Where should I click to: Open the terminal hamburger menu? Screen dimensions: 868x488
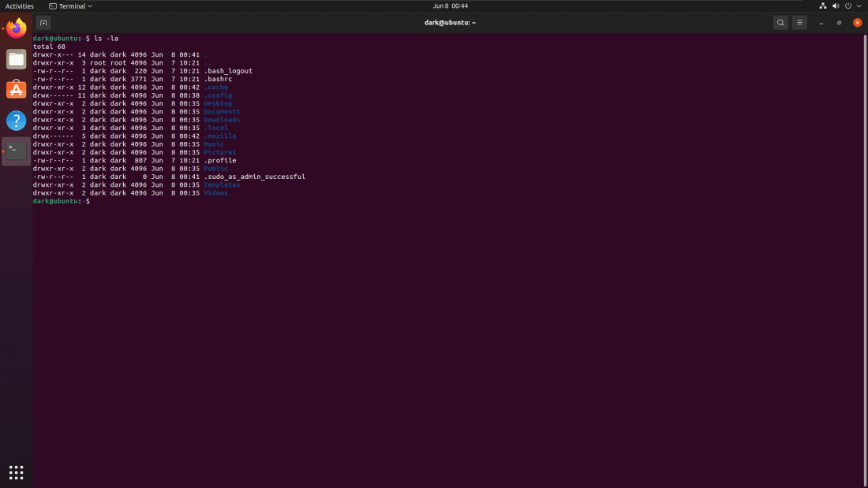click(x=799, y=23)
